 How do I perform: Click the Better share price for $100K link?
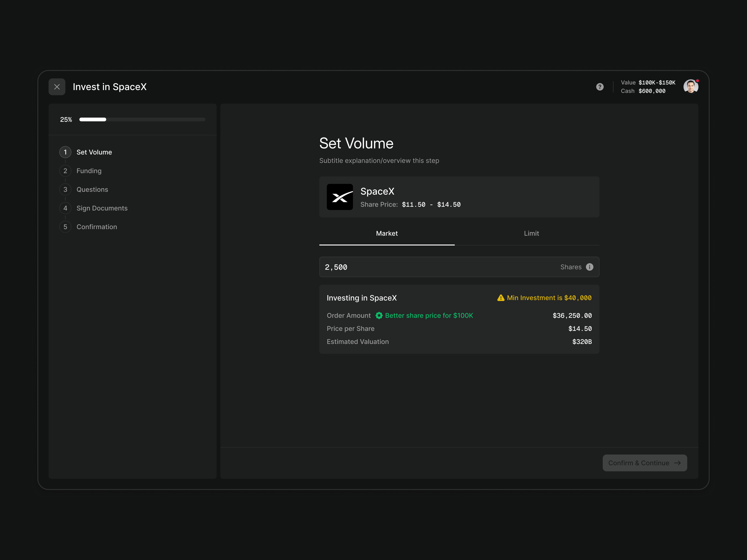coord(429,315)
